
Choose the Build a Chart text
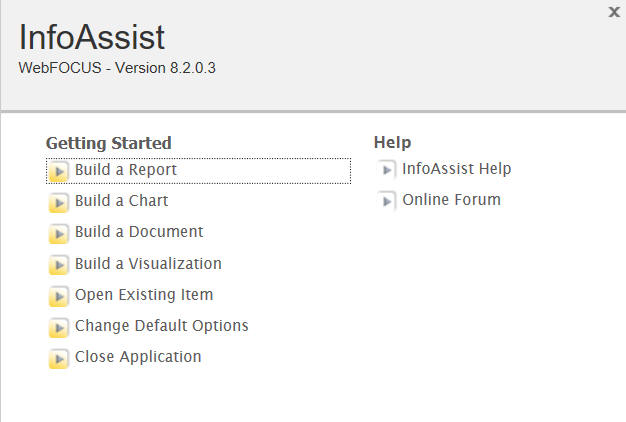click(122, 200)
